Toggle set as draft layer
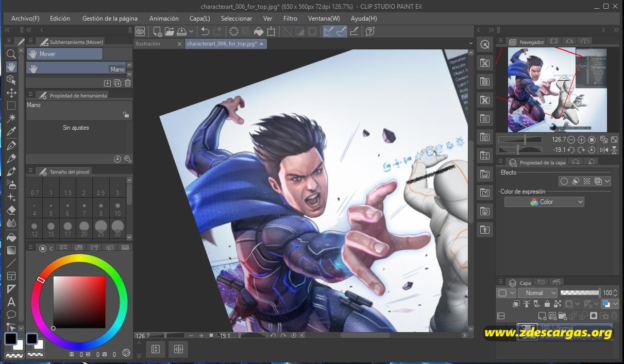Image resolution: width=624 pixels, height=364 pixels. [537, 304]
